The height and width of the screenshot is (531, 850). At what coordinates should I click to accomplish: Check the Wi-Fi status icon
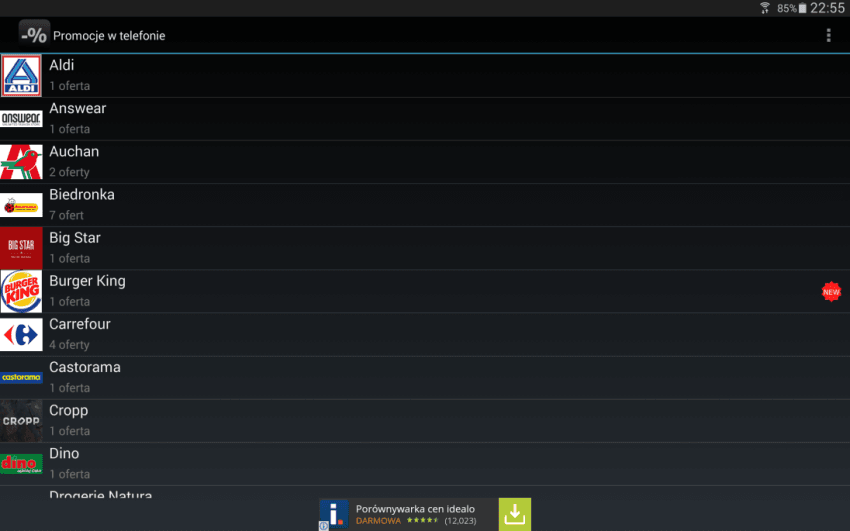tap(765, 8)
